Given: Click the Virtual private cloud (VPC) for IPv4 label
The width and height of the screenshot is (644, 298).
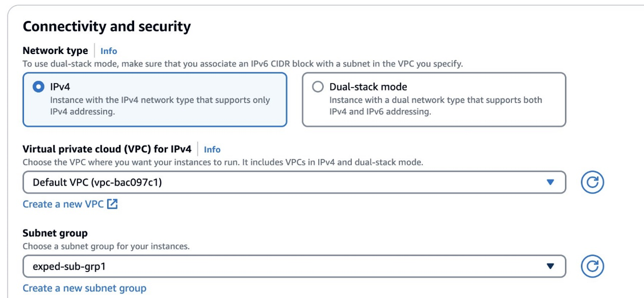Looking at the screenshot, I should [x=107, y=149].
